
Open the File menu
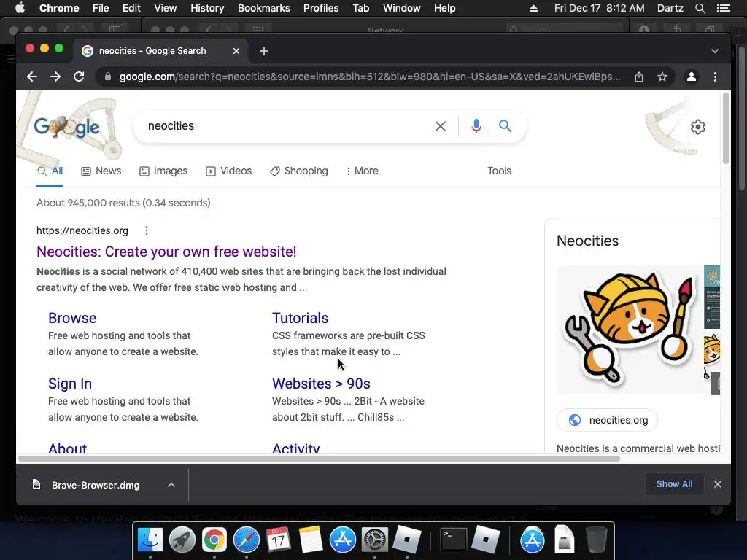pyautogui.click(x=101, y=8)
